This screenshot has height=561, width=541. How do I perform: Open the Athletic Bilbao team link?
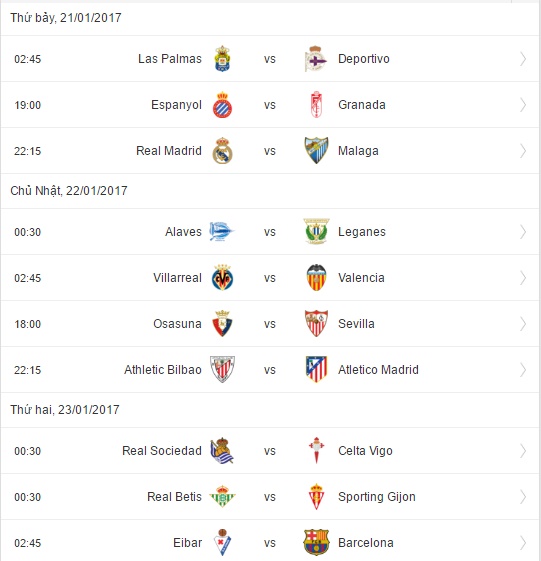pos(163,370)
